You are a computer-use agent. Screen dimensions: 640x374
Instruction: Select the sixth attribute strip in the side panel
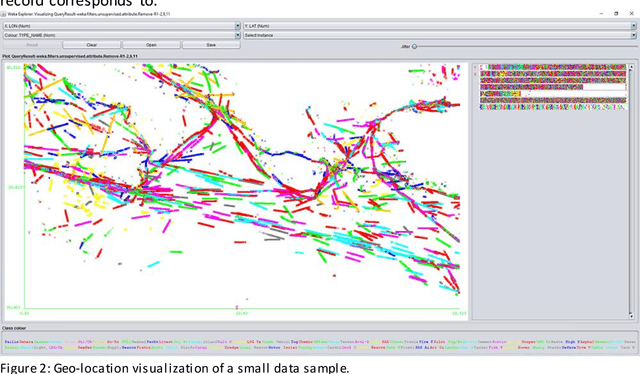click(x=553, y=100)
